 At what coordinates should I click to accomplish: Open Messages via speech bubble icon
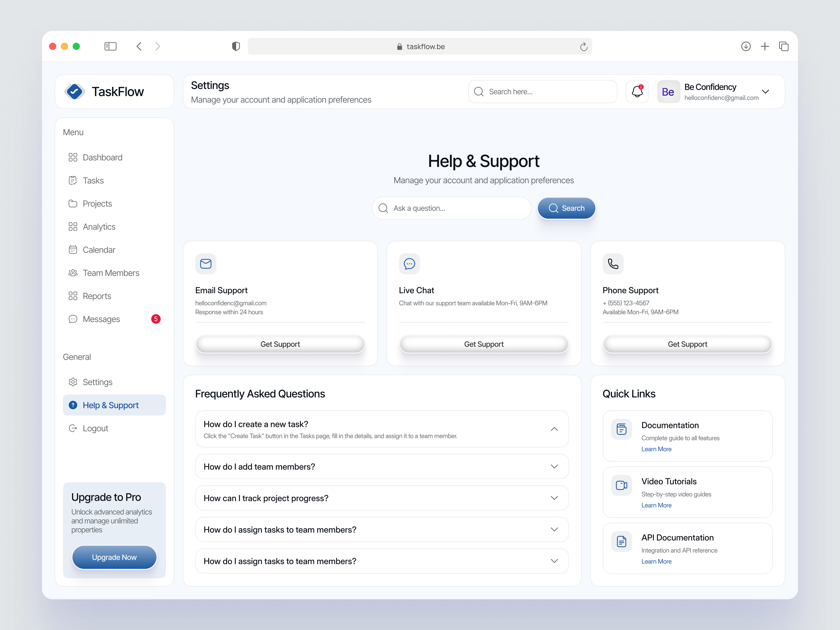point(73,319)
